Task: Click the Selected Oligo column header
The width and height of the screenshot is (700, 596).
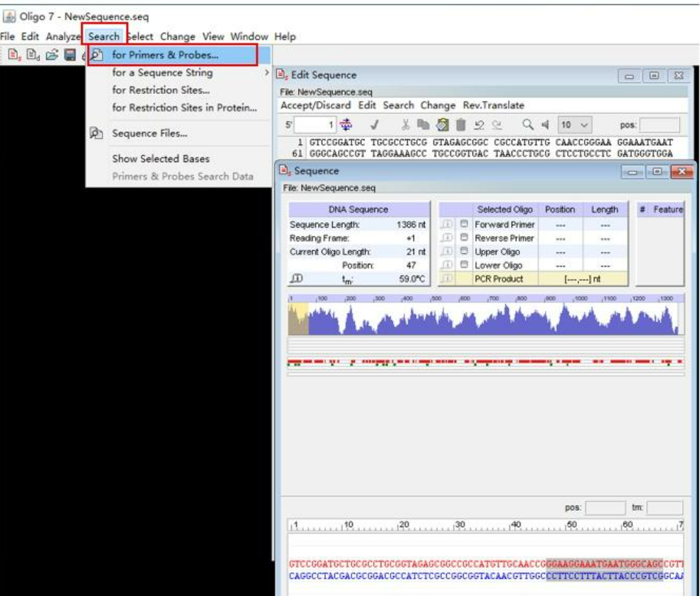Action: click(504, 209)
